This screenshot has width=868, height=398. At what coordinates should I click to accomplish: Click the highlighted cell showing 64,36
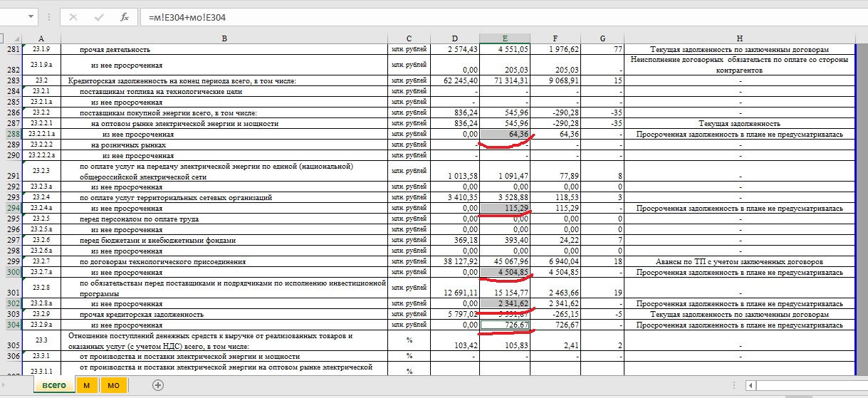pyautogui.click(x=505, y=134)
